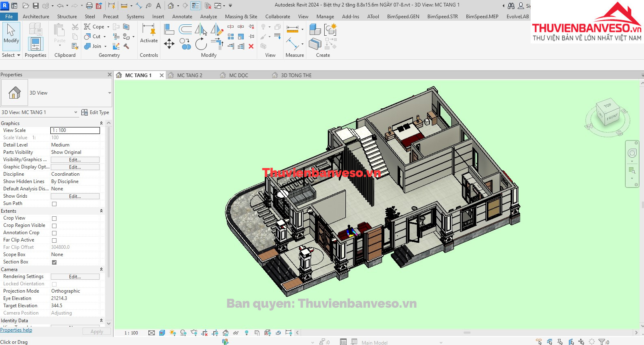The image size is (644, 345).
Task: Open the Properties help link
Action: (16, 330)
